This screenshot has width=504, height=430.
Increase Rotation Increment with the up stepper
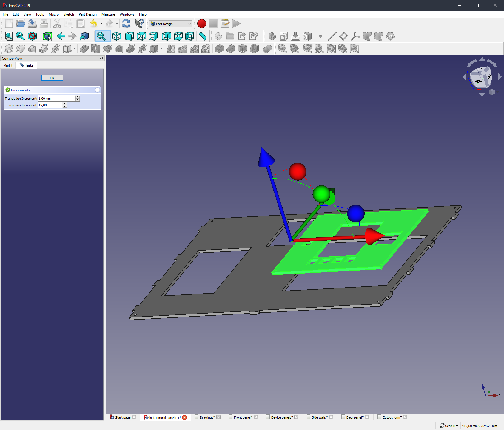pos(65,104)
